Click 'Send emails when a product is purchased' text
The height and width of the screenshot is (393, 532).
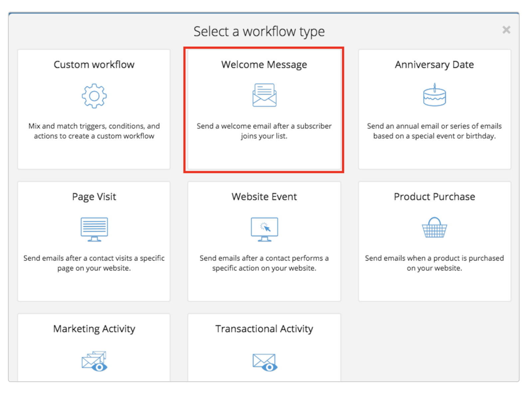point(435,263)
